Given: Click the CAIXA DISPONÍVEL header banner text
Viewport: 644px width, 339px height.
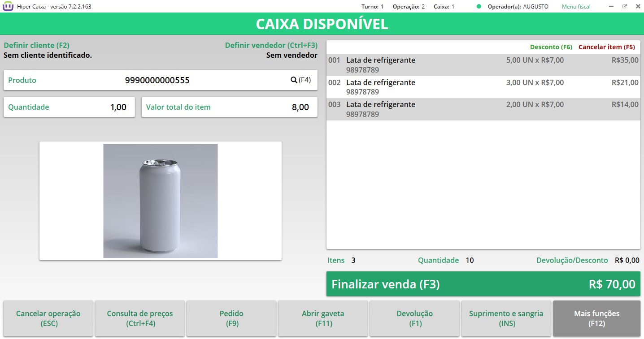Looking at the screenshot, I should pyautogui.click(x=322, y=24).
